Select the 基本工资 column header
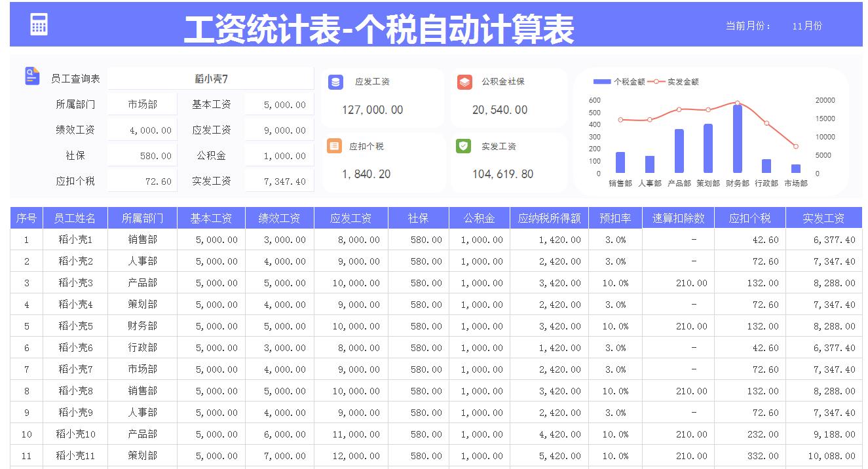This screenshot has height=469, width=868. 211,218
